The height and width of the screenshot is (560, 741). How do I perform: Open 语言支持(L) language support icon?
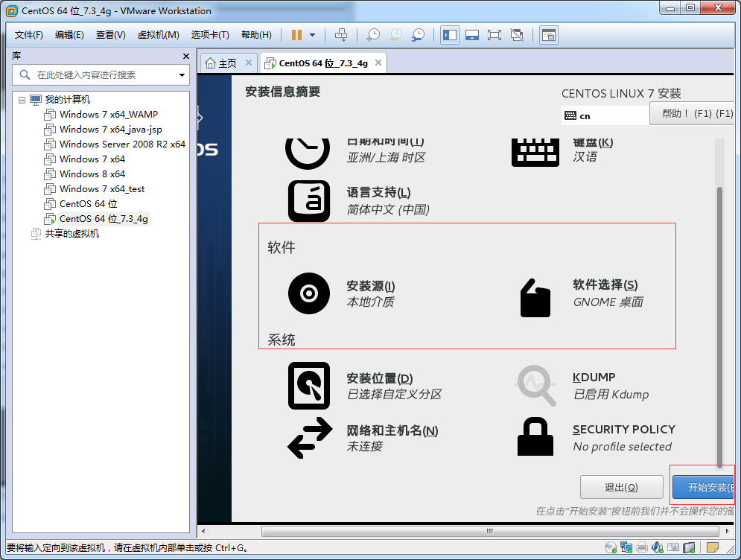point(309,201)
